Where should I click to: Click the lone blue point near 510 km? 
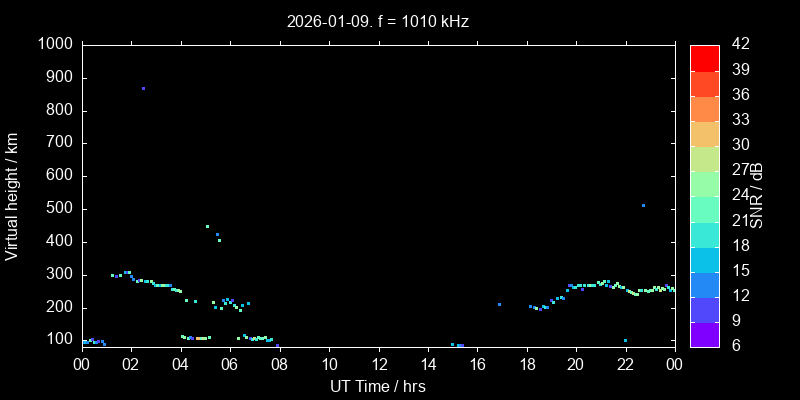click(643, 205)
